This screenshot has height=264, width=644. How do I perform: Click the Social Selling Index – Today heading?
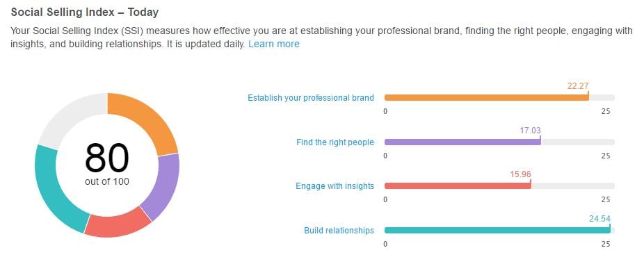pos(85,13)
